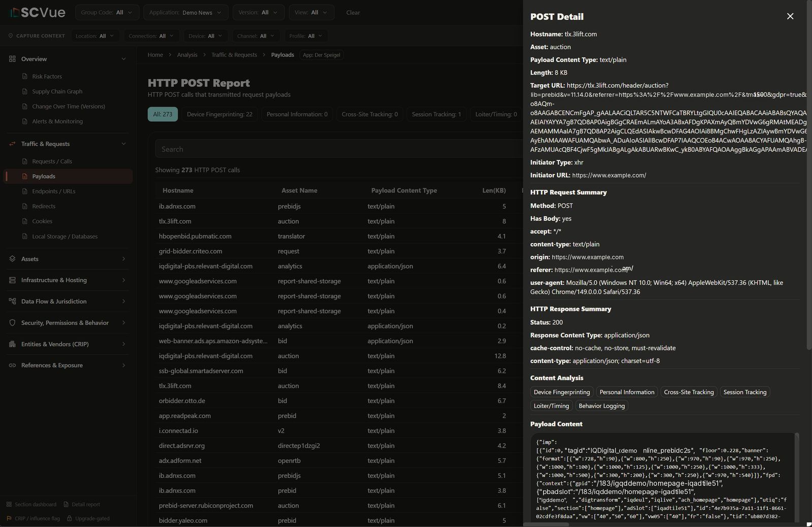Close the POST Detail panel
This screenshot has width=812, height=527.
790,16
